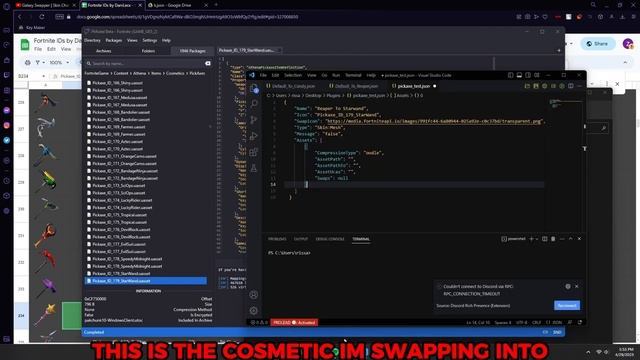This screenshot has width=640, height=360.
Task: Click the Google Sheets logo icon
Action: pos(25,44)
